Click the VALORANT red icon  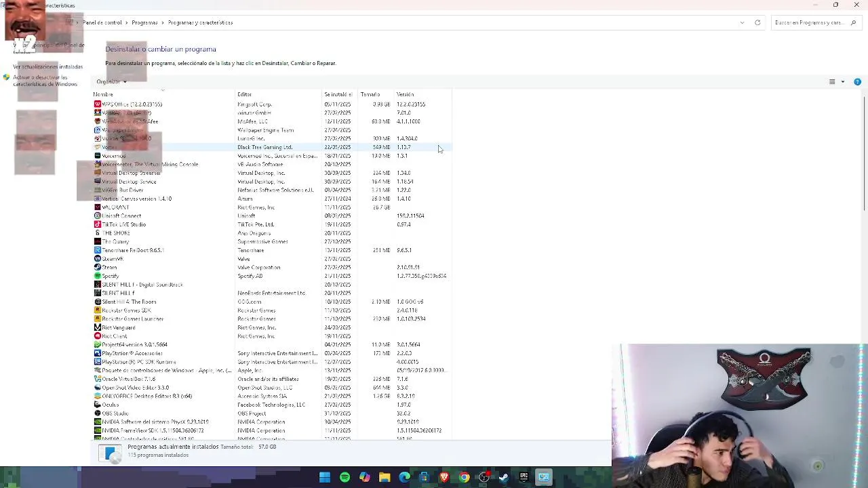click(x=97, y=207)
